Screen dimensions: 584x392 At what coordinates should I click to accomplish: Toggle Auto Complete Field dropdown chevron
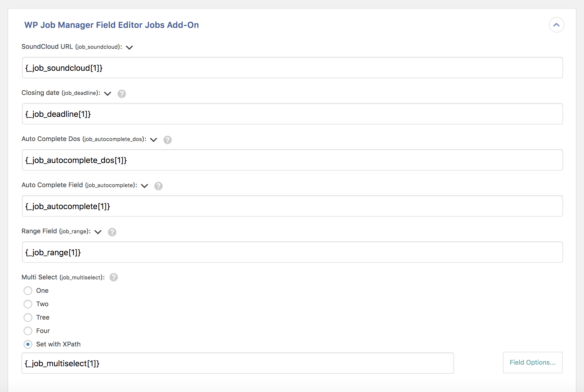pyautogui.click(x=144, y=186)
